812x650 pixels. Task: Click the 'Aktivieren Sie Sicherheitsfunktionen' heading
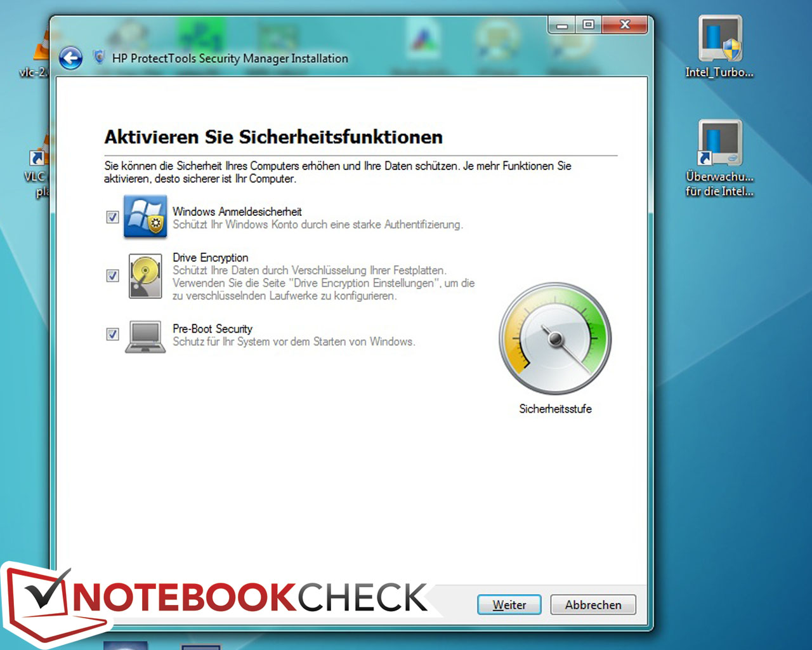(273, 137)
